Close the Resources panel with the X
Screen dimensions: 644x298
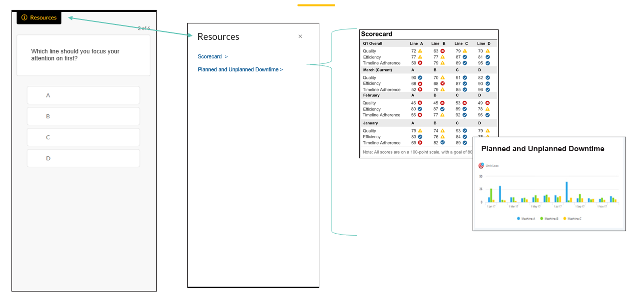300,36
